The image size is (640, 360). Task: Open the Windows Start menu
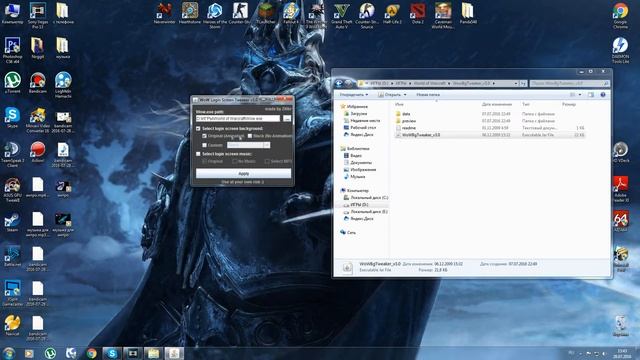(9, 353)
